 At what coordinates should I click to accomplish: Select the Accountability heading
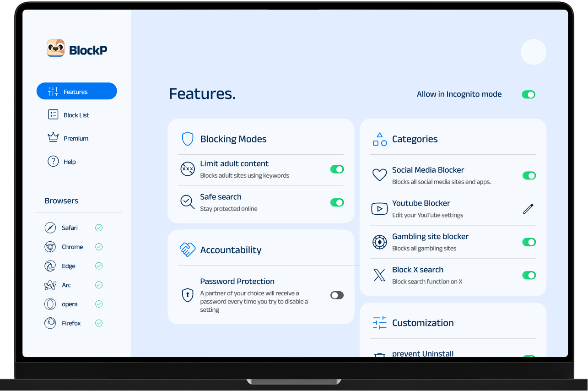tap(231, 250)
